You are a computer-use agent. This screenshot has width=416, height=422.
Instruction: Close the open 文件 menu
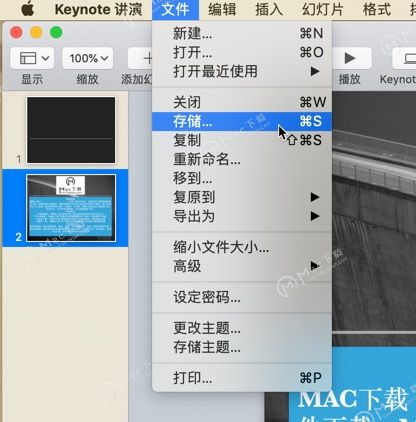tap(175, 9)
